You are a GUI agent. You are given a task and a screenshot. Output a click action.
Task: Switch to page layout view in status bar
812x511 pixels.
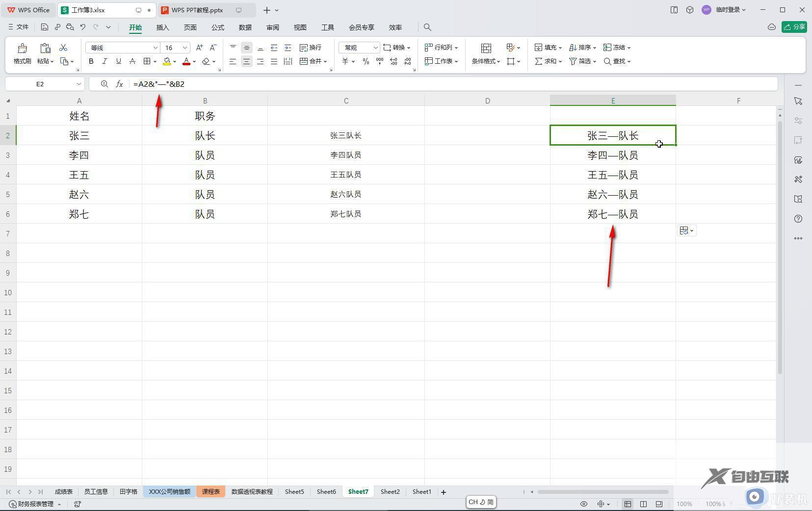(x=644, y=504)
